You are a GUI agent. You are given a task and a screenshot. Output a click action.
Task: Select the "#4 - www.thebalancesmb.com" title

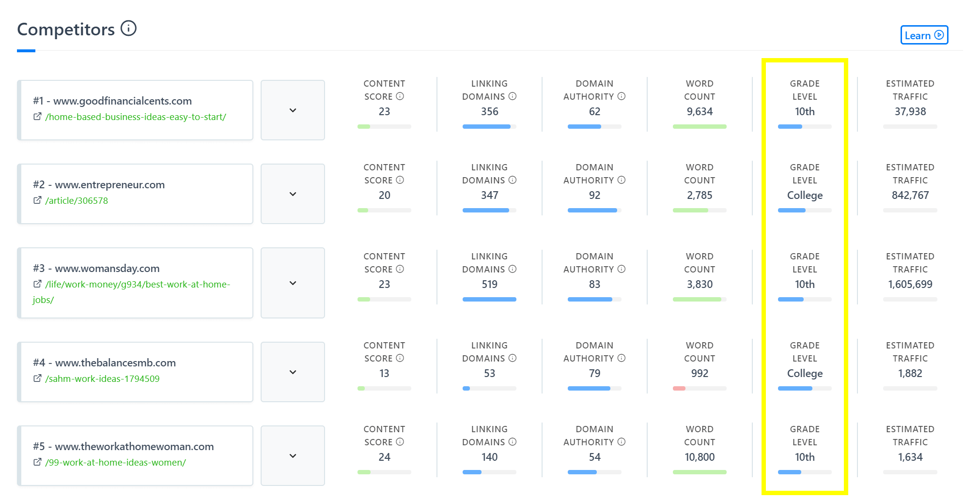pos(105,363)
